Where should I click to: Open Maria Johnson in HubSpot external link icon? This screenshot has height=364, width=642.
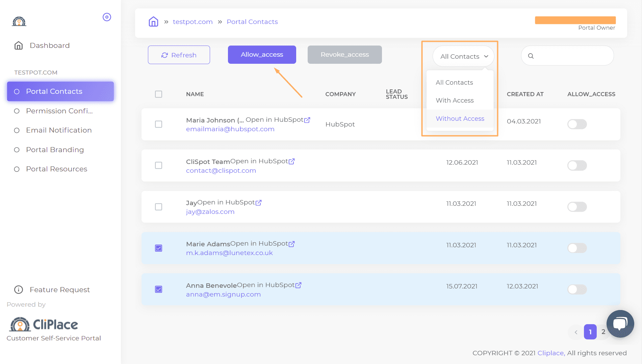pyautogui.click(x=307, y=120)
